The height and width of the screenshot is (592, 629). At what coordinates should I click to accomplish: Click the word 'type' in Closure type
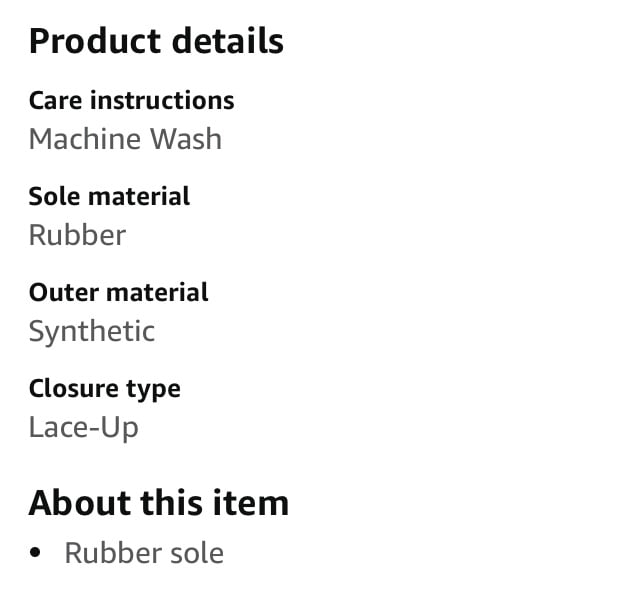click(153, 390)
